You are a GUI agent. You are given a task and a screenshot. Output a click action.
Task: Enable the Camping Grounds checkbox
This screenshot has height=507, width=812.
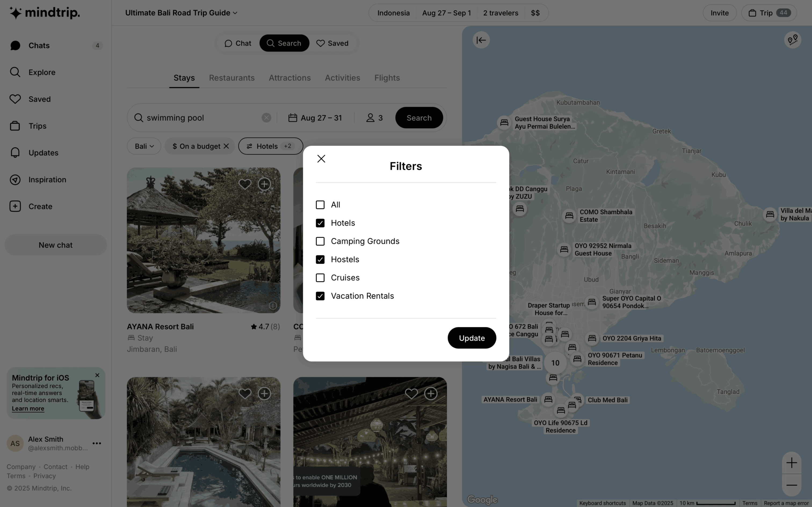[320, 241]
